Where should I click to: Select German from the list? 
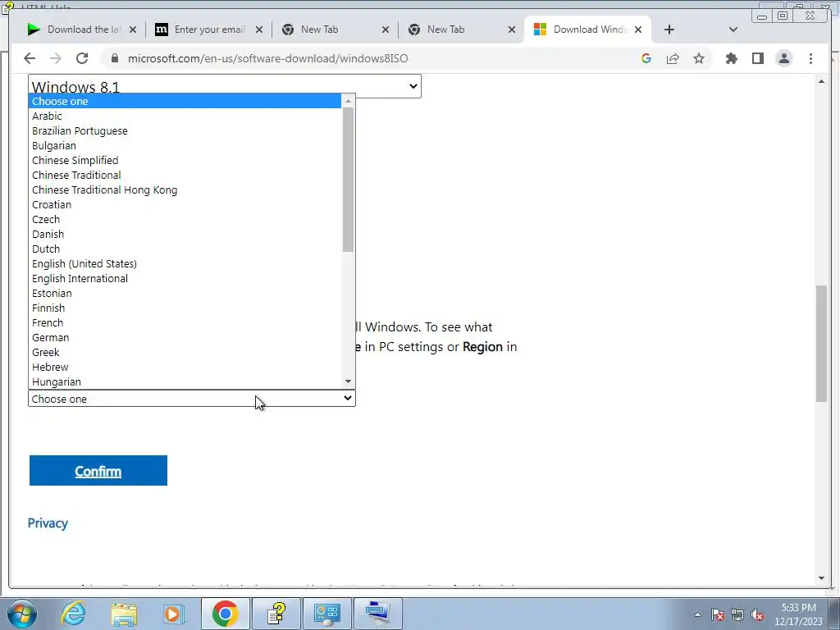(x=185, y=337)
